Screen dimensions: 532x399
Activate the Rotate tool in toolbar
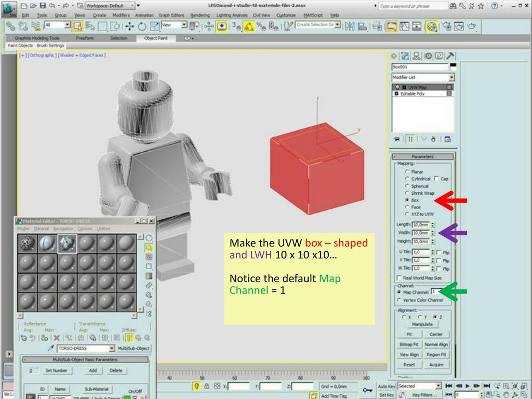142,26
